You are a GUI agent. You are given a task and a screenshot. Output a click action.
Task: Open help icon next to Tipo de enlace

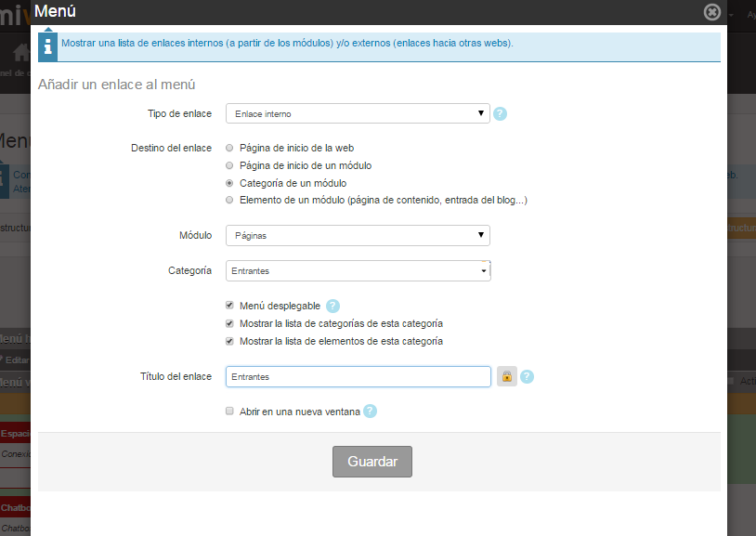[500, 114]
